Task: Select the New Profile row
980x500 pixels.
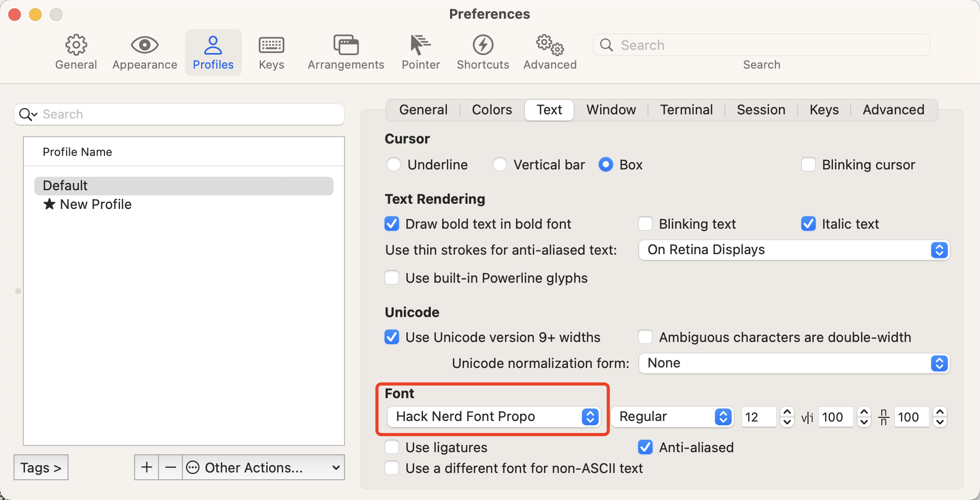Action: (184, 204)
